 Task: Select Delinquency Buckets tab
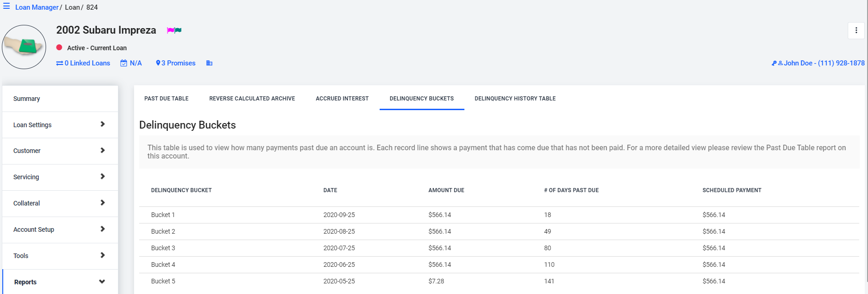[422, 99]
